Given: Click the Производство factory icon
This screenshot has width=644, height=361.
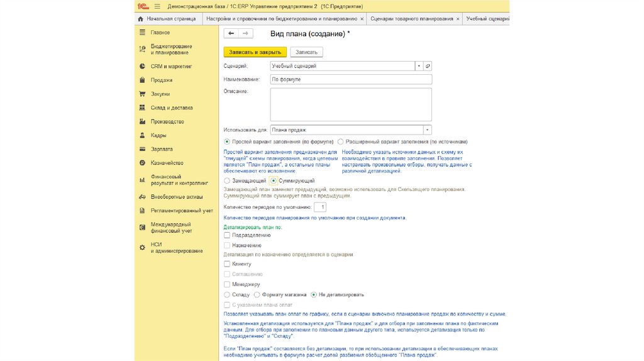Looking at the screenshot, I should tap(143, 121).
